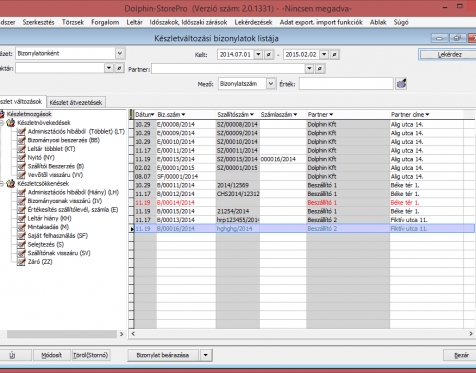Open the Szállítószám column filter arrow
Image resolution: width=476 pixels, height=373 pixels.
click(x=252, y=115)
